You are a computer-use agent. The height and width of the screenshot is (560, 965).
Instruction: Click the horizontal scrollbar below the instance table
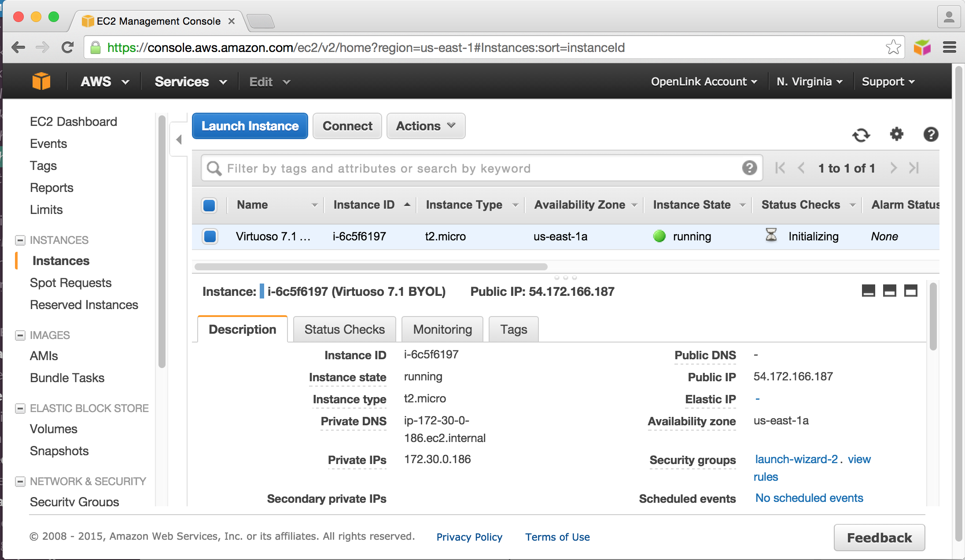pos(371,267)
